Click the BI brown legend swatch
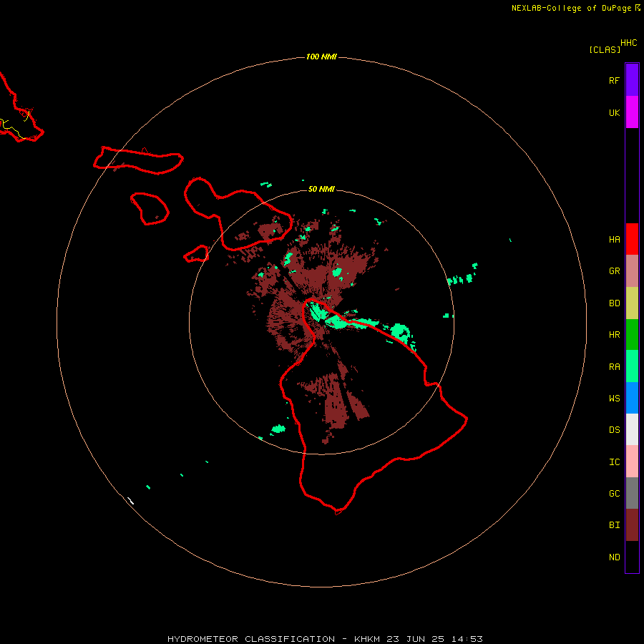Viewport: 644px width, 644px height. (x=632, y=525)
